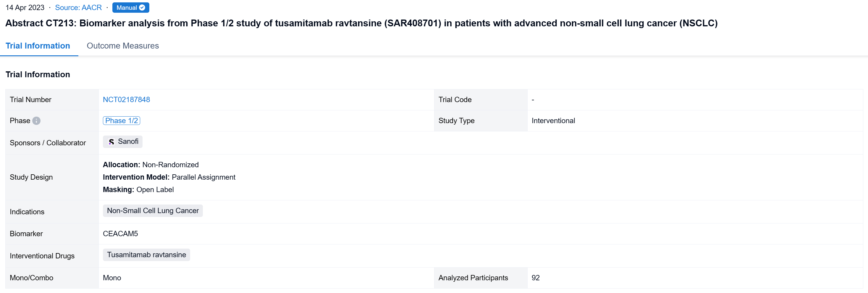Image resolution: width=868 pixels, height=293 pixels.
Task: Click the Sanofi sponsor chip
Action: pos(123,141)
